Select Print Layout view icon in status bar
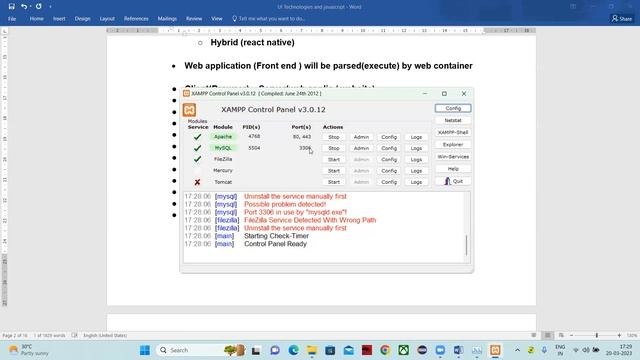This screenshot has height=360, width=640. pyautogui.click(x=547, y=336)
